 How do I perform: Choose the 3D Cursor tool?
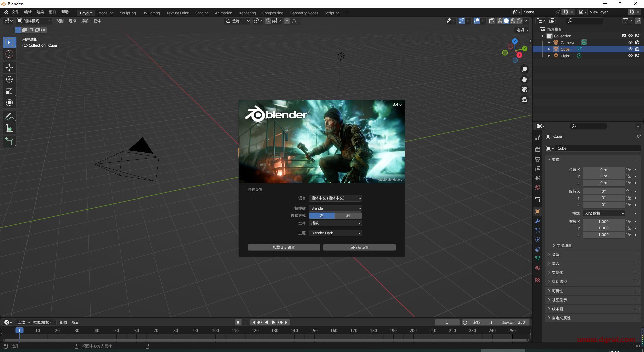coord(9,54)
